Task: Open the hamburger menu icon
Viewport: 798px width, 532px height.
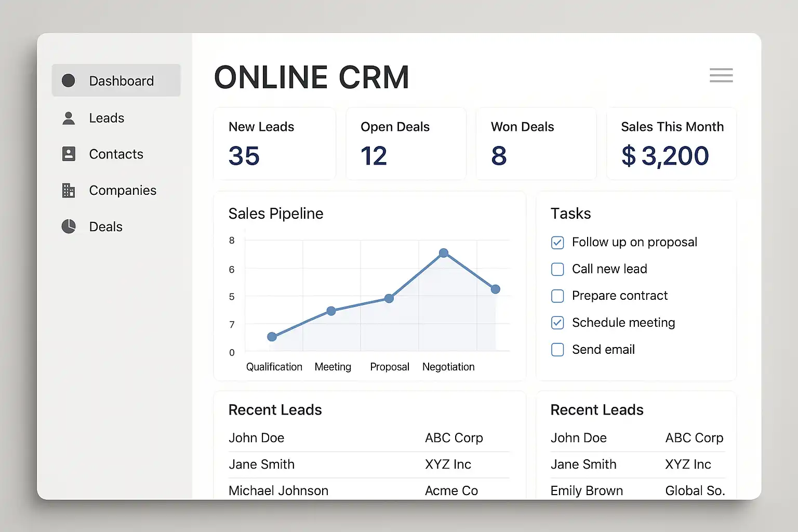Action: point(721,75)
